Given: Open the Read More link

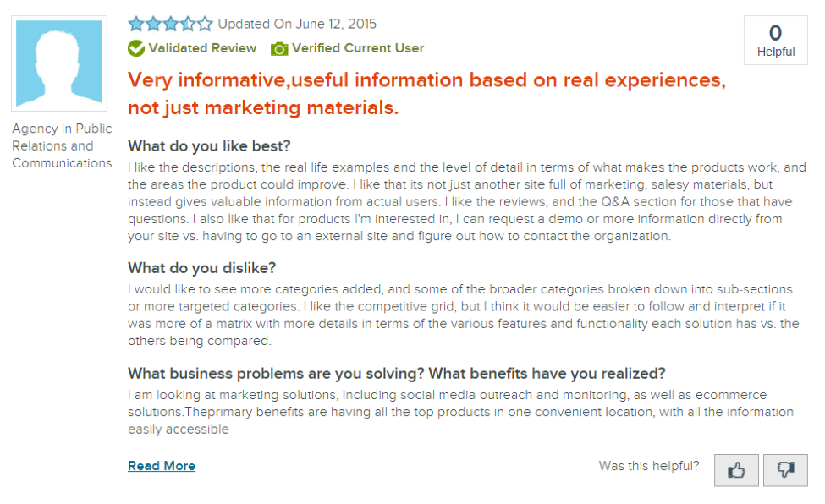Looking at the screenshot, I should 162,466.
